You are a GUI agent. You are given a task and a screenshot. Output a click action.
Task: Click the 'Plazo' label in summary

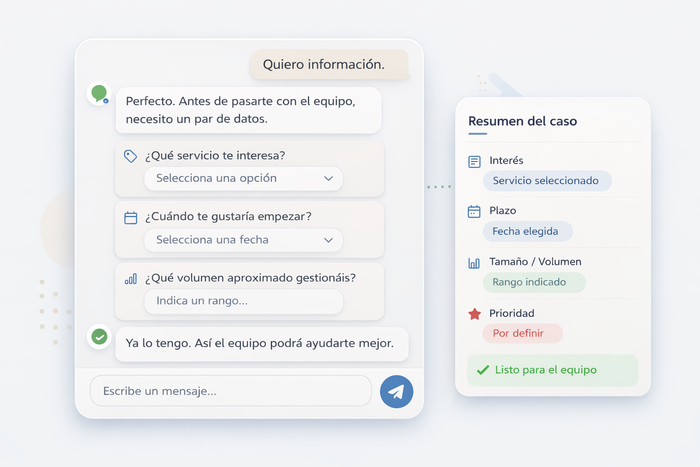point(503,211)
